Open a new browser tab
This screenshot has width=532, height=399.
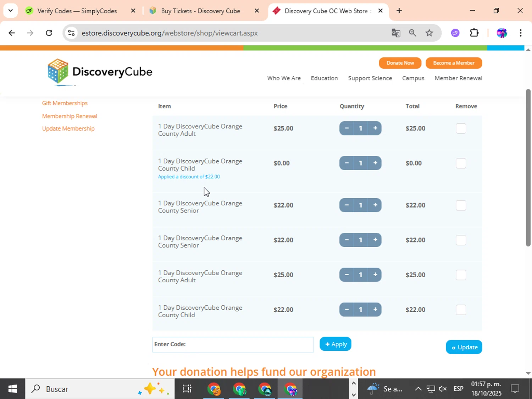coord(399,11)
